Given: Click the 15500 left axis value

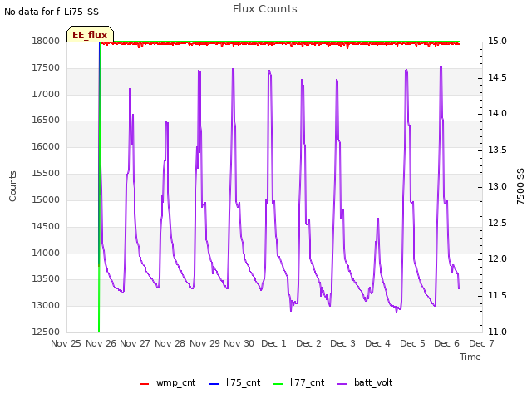Looking at the screenshot, I should [x=46, y=174].
